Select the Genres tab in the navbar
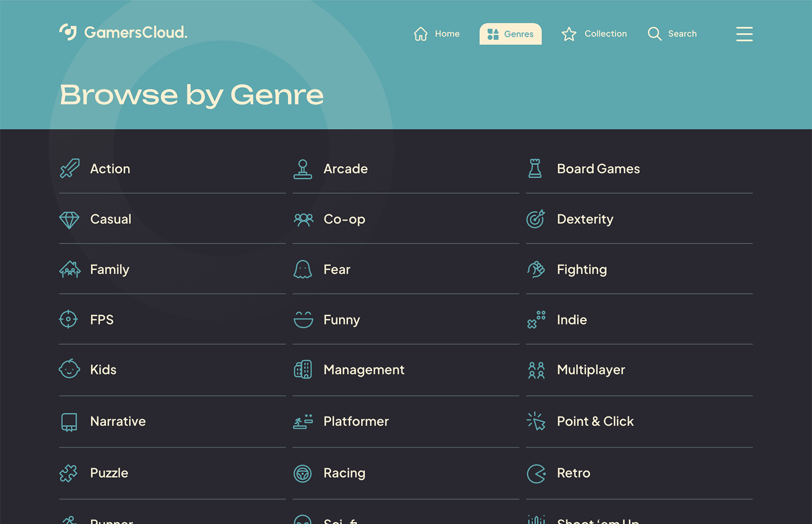Screen dimensions: 812x524 pyautogui.click(x=510, y=34)
